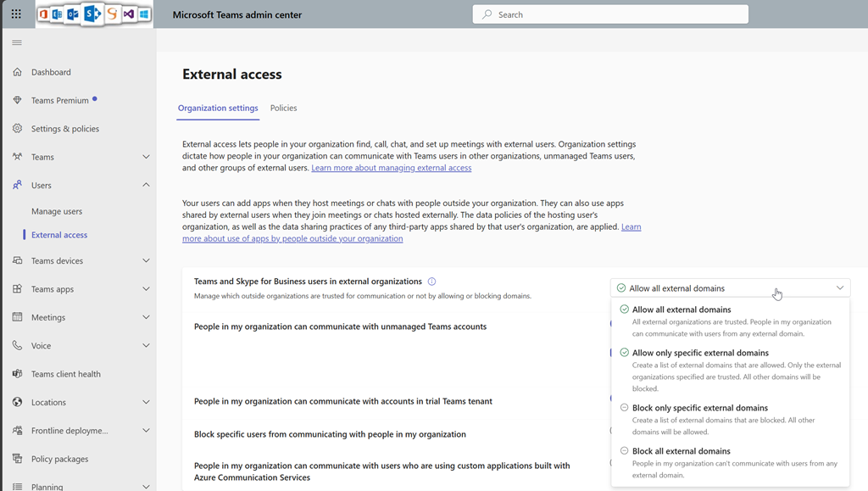The width and height of the screenshot is (868, 491).
Task: Click the SharePoint icon in the header
Action: (x=92, y=14)
